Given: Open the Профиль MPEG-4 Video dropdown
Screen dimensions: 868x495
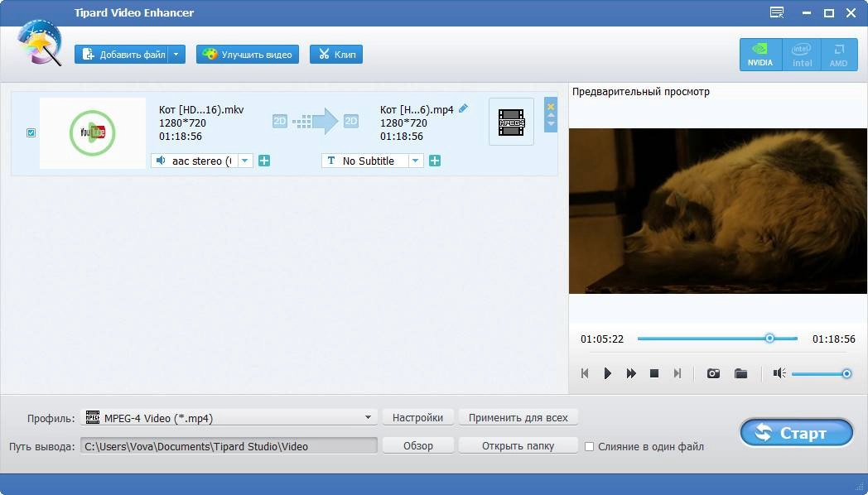Looking at the screenshot, I should click(229, 417).
